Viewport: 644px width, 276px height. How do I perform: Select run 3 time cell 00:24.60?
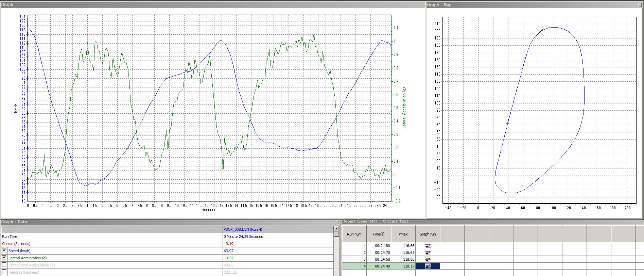pyautogui.click(x=379, y=259)
